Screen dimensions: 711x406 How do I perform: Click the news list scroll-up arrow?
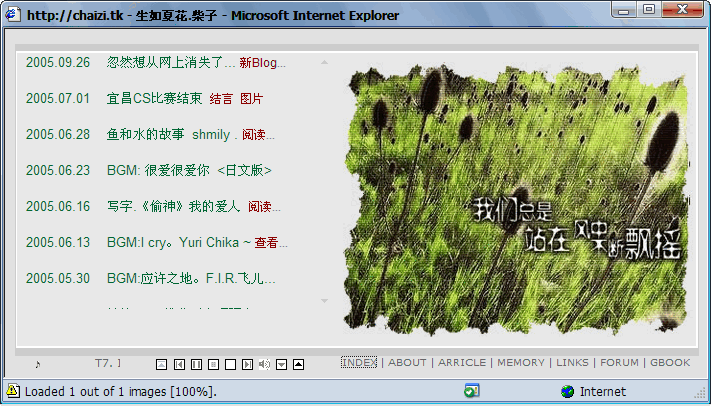click(x=324, y=62)
